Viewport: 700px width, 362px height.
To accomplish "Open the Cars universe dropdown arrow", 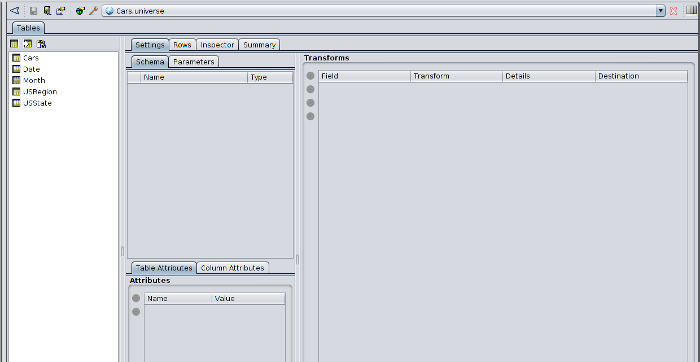I will 661,11.
